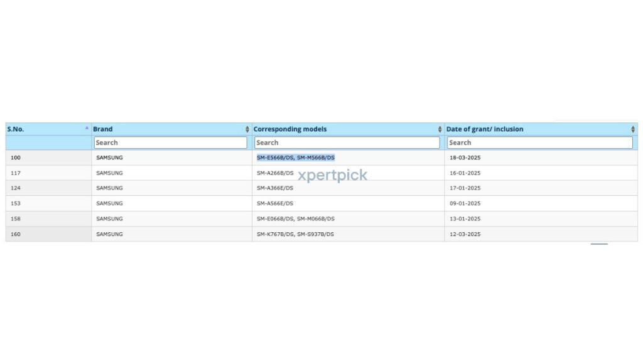Click date 18-03-2025
The width and height of the screenshot is (643, 364).
click(x=465, y=158)
